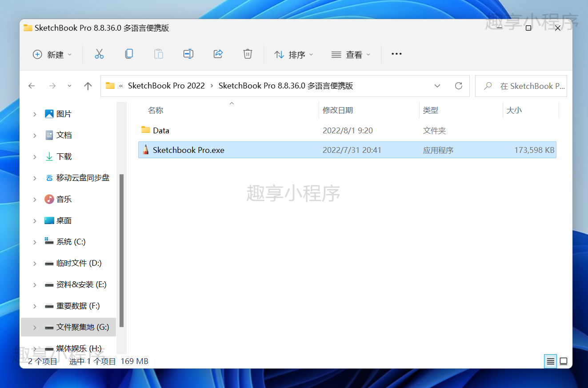Expand the 文档 tree node

point(35,136)
